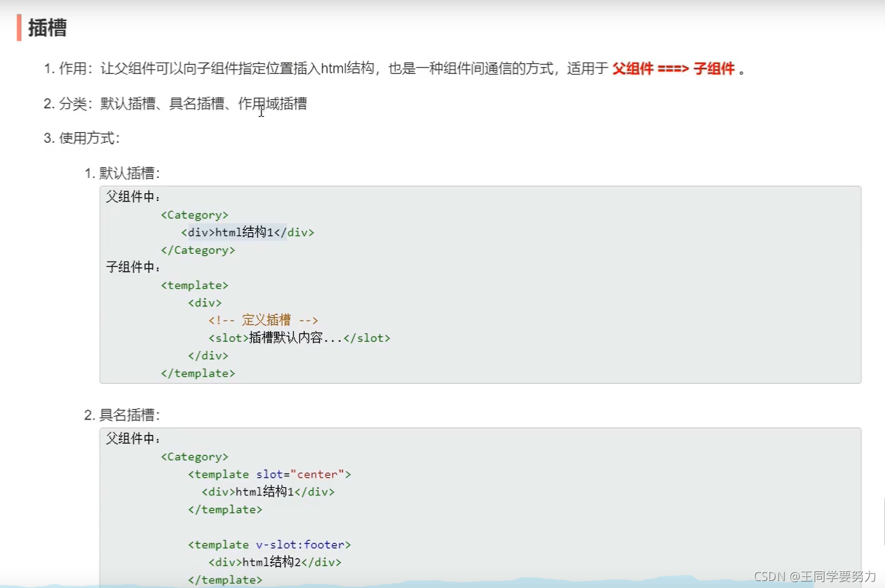Click the heading 插槽
885x588 pixels.
47,28
